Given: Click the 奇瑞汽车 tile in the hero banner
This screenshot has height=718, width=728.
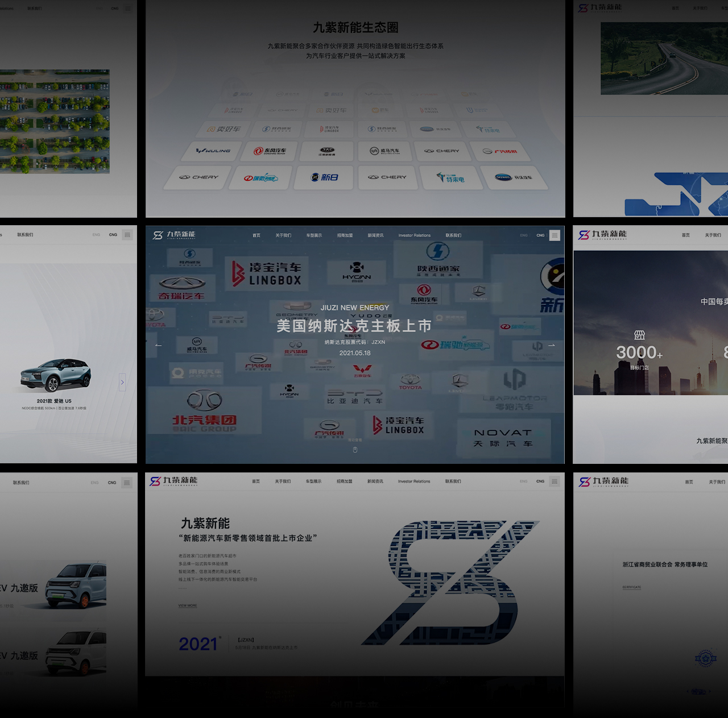Looking at the screenshot, I should click(182, 287).
